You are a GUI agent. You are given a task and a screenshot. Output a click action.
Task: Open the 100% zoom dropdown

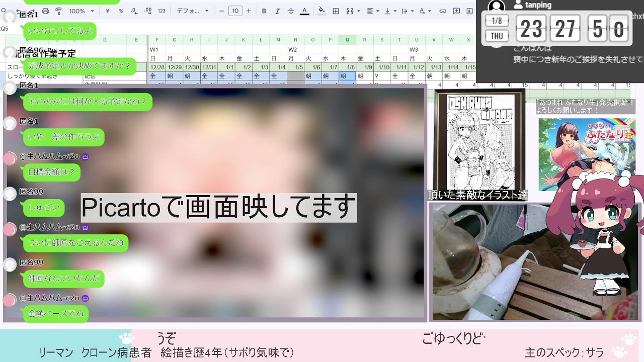[81, 11]
